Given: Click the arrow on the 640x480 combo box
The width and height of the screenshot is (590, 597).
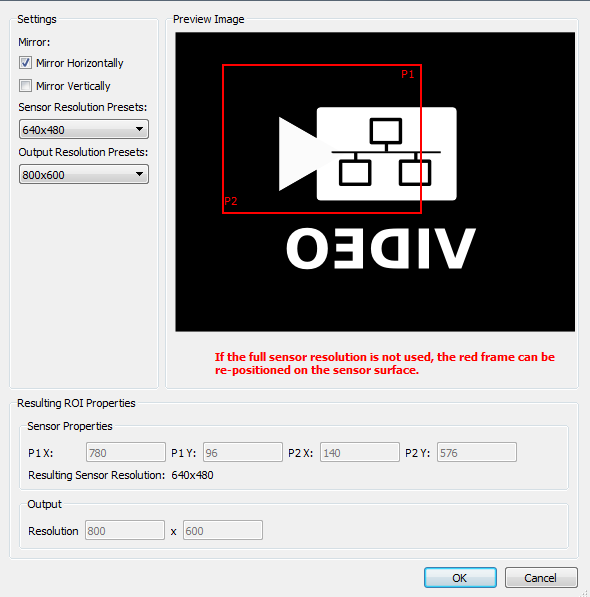Looking at the screenshot, I should pyautogui.click(x=139, y=129).
